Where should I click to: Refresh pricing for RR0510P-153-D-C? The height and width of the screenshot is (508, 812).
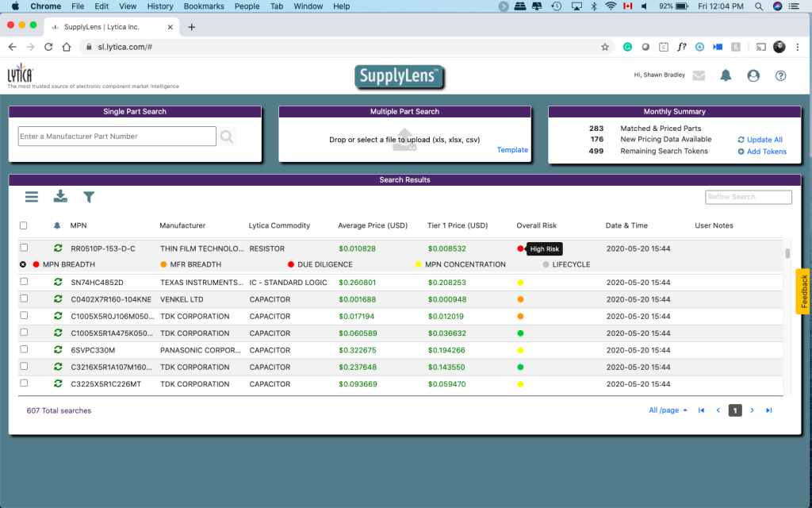click(x=58, y=248)
